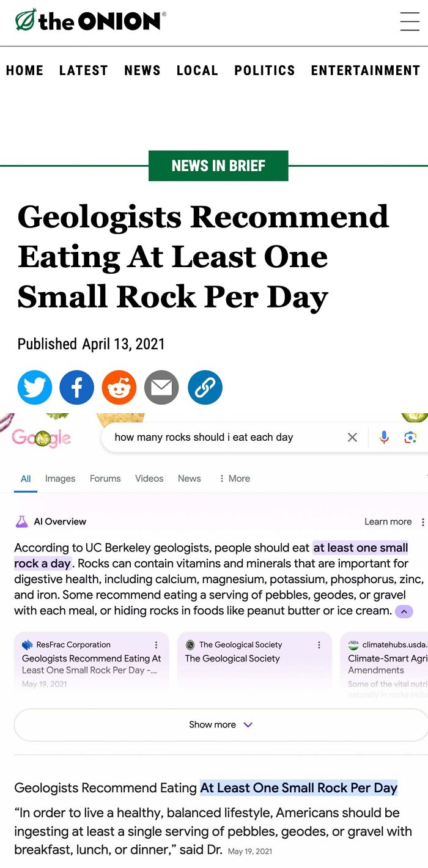Open the POLITICS section
The height and width of the screenshot is (868, 428).
[x=265, y=70]
